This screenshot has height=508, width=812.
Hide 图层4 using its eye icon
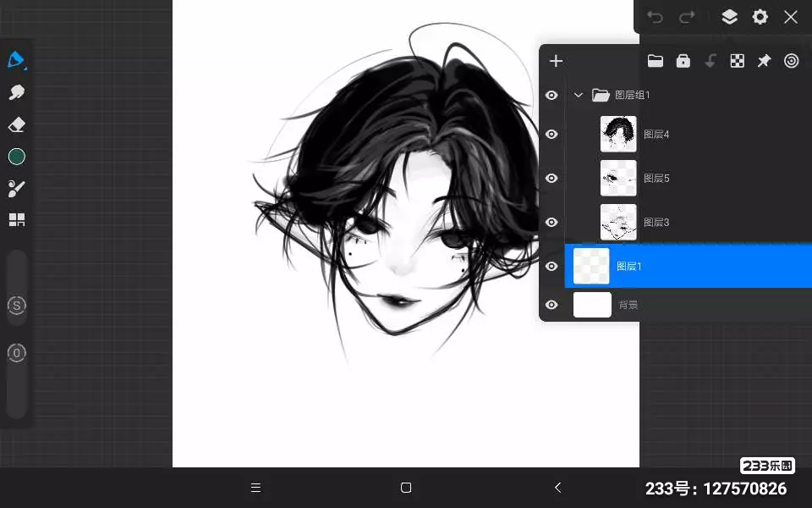[551, 134]
